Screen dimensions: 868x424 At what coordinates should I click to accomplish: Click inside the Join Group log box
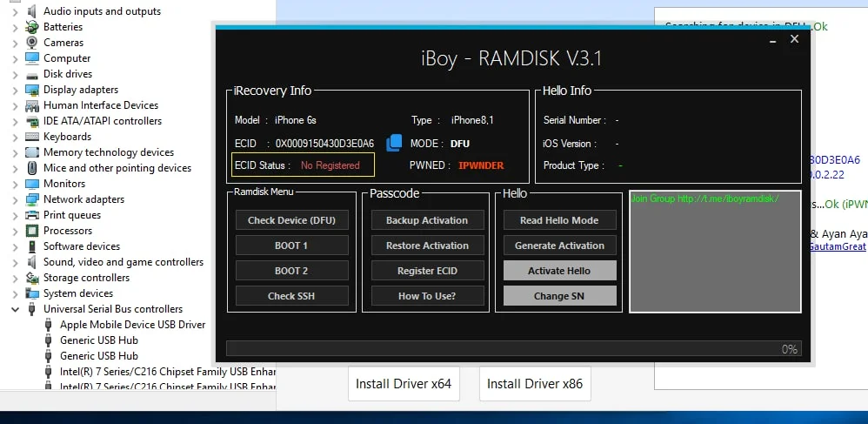point(715,252)
